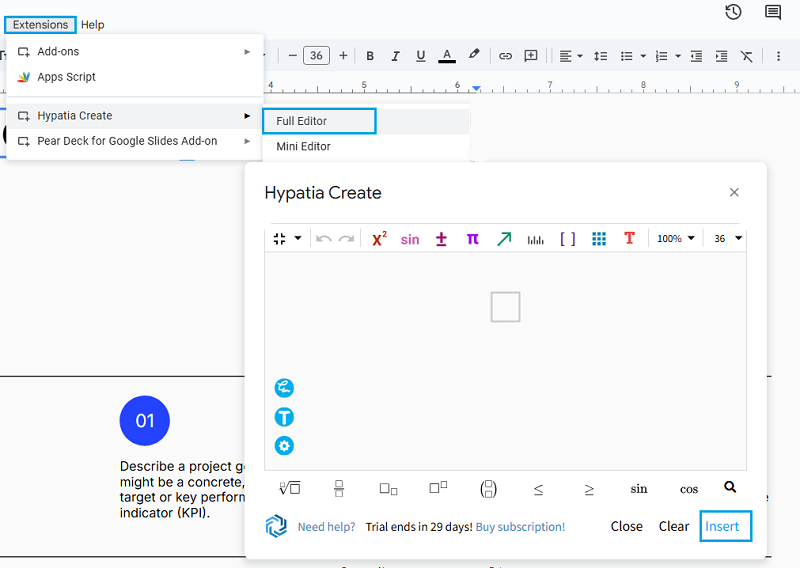Toggle underline formatting
This screenshot has height=568, width=800.
click(420, 56)
